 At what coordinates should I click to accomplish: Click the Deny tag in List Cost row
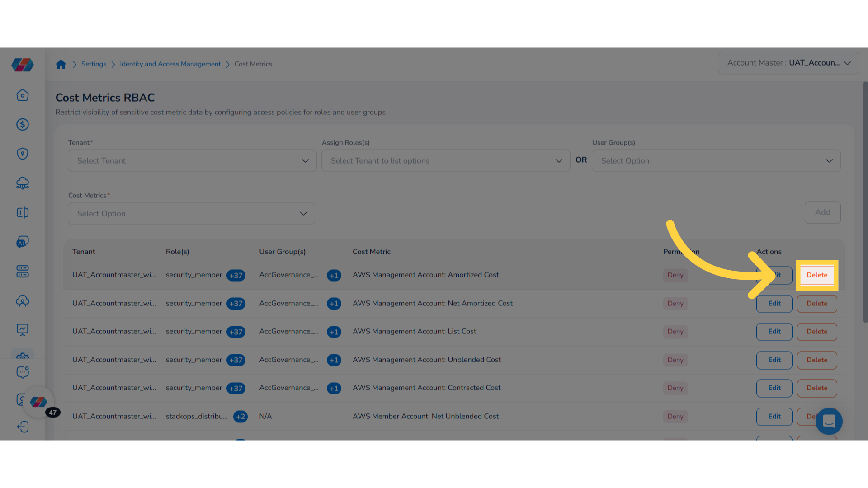(675, 332)
